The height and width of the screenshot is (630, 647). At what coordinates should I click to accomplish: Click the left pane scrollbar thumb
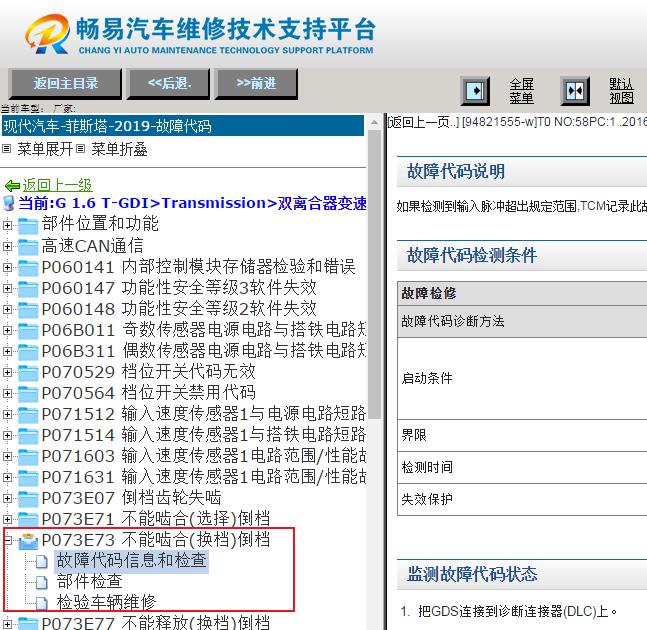(x=374, y=274)
